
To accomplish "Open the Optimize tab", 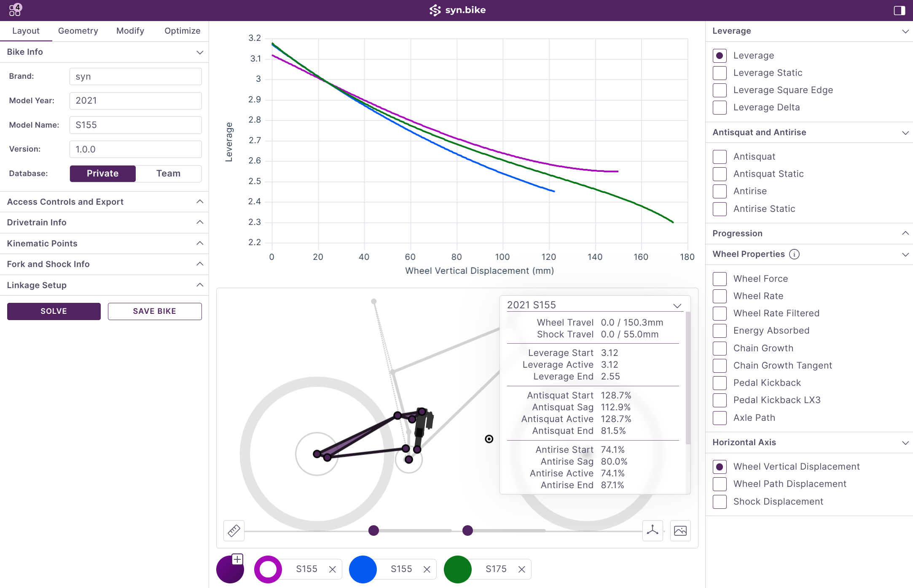I will tap(182, 31).
